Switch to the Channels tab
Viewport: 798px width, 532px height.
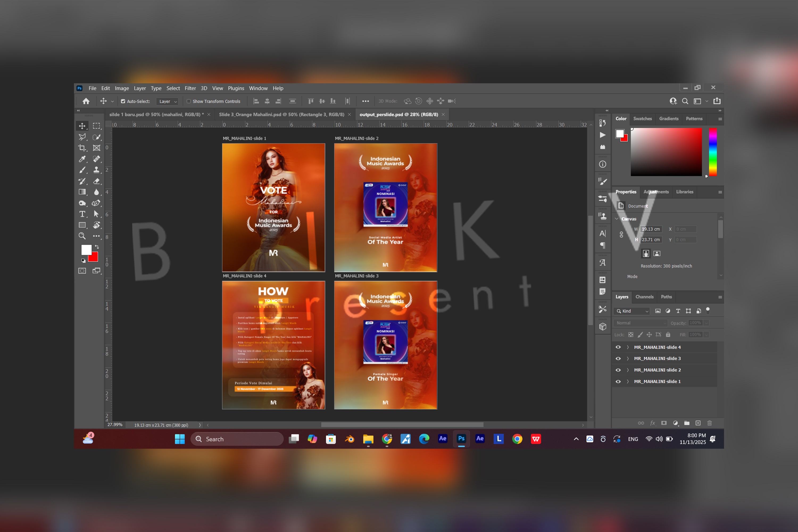coord(644,297)
